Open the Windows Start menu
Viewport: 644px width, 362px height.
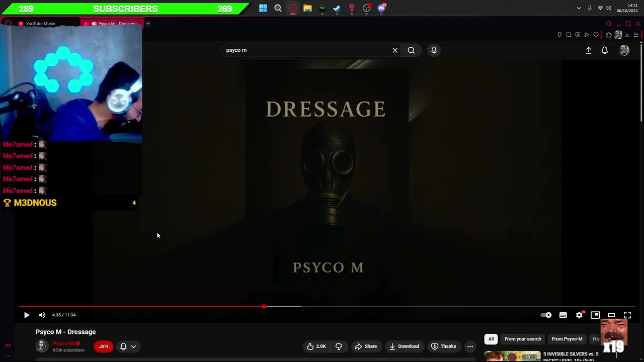(263, 8)
